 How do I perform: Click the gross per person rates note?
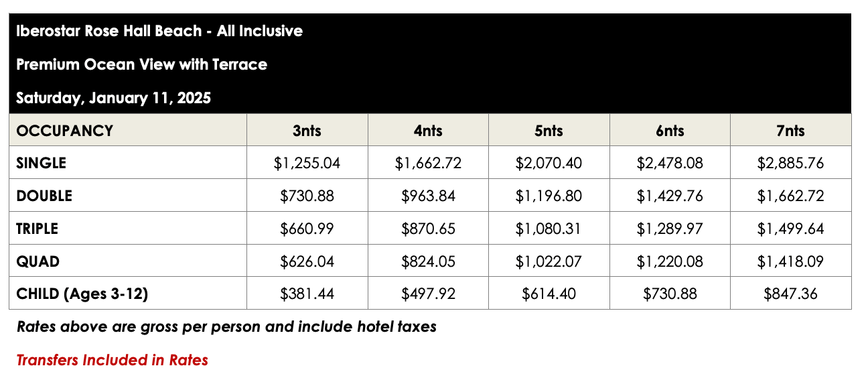coord(226,327)
